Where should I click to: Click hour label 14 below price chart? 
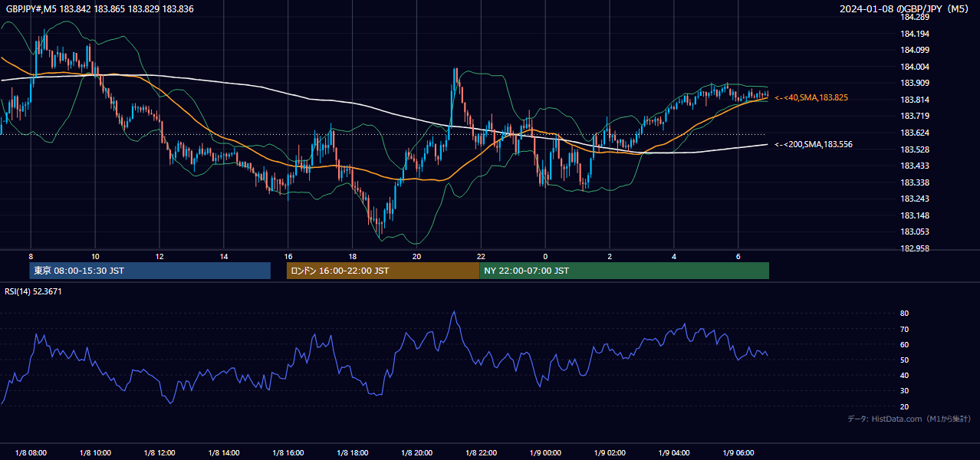click(224, 256)
